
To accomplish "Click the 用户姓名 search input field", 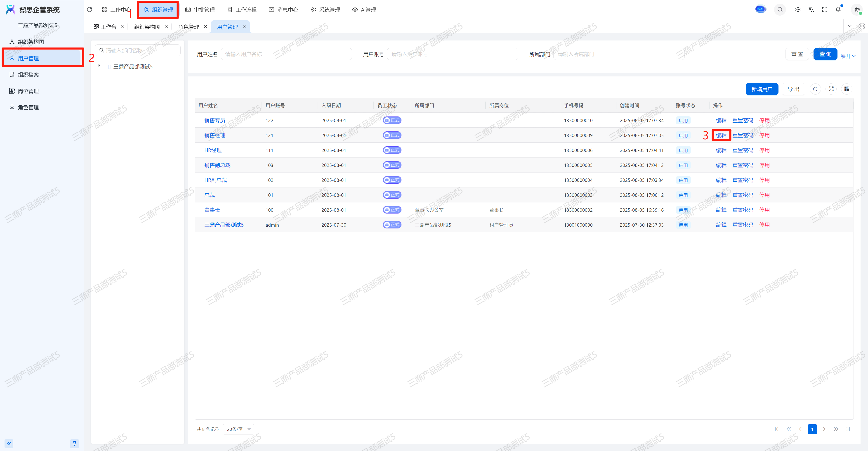I will 286,54.
